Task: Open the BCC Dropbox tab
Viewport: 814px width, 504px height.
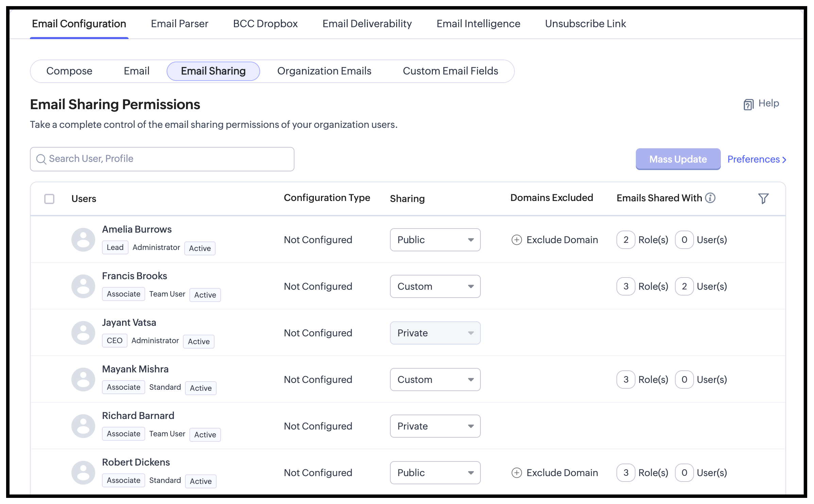Action: click(265, 23)
